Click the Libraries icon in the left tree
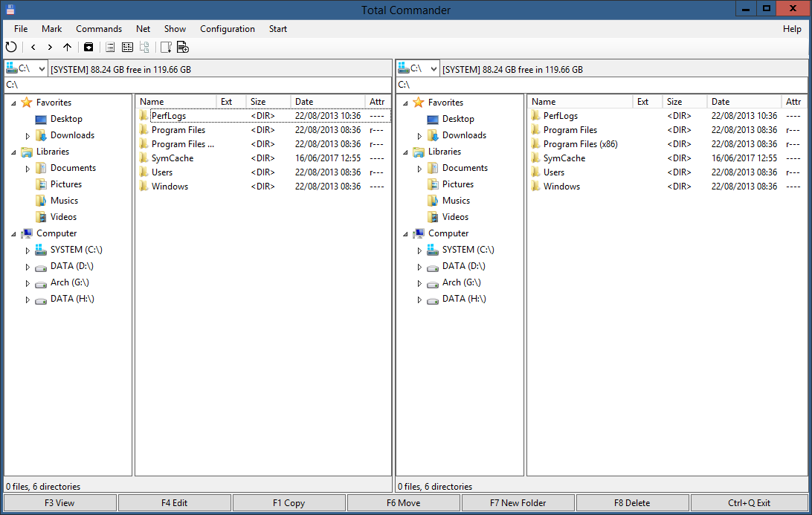 pyautogui.click(x=27, y=152)
